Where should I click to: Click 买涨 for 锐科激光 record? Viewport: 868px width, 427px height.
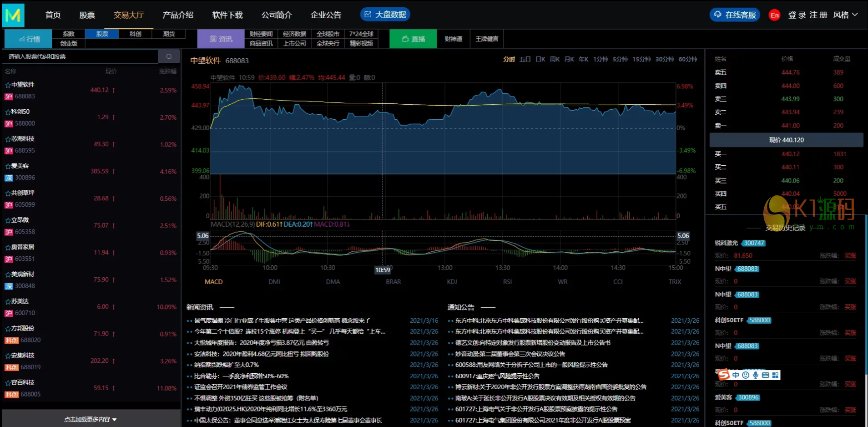coord(850,256)
